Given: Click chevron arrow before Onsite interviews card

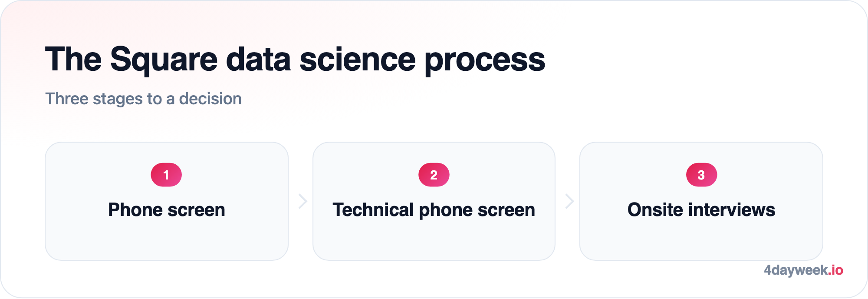Looking at the screenshot, I should (x=569, y=201).
